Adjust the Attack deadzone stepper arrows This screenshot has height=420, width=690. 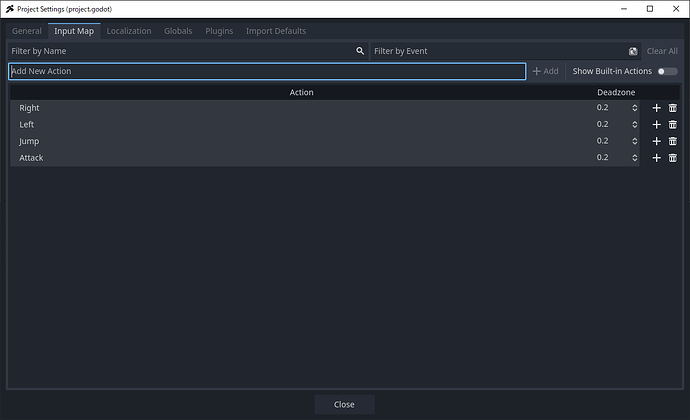tap(634, 158)
